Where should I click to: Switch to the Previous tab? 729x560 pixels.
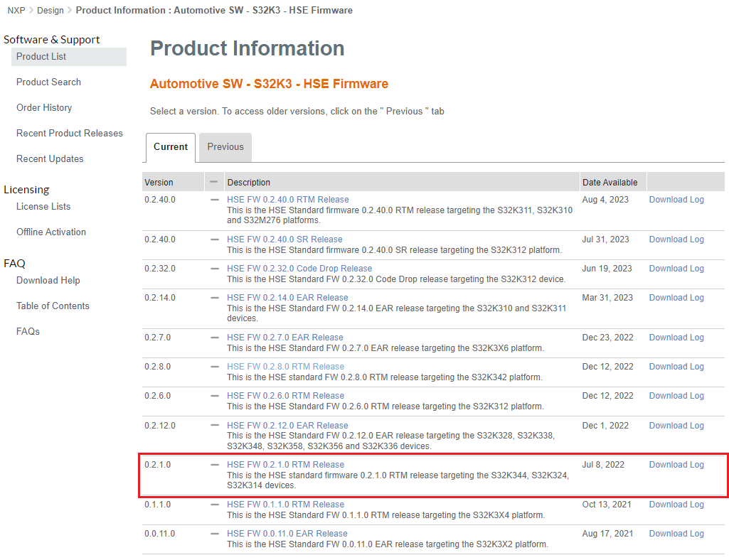click(x=225, y=146)
